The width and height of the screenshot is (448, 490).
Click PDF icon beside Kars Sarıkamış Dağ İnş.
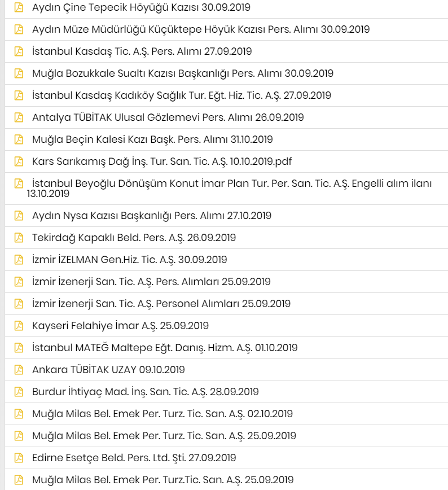(19, 161)
